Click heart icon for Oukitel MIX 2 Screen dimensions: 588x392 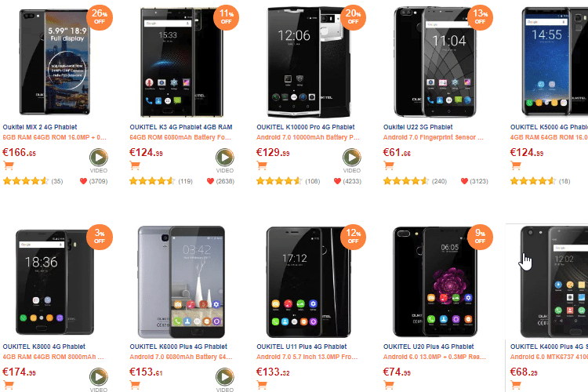83,181
